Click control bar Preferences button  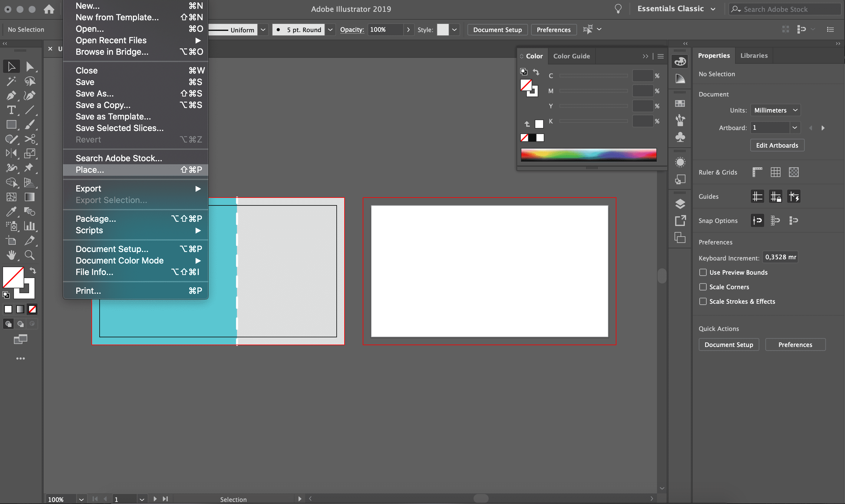(x=553, y=30)
